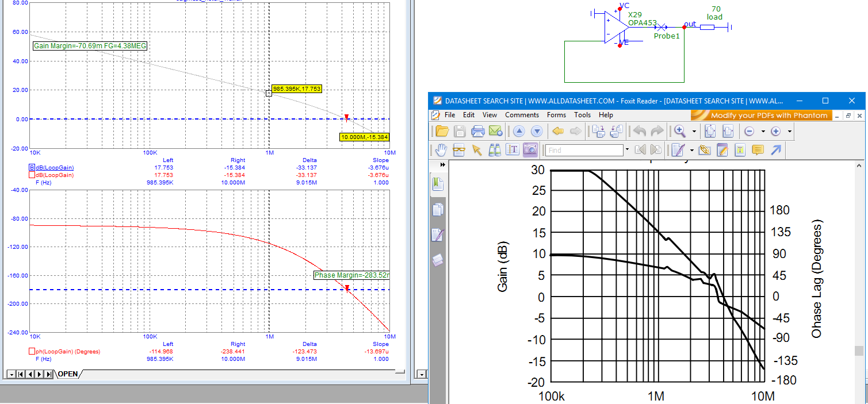Activate the Snapshot camera tool
This screenshot has width=868, height=404.
coord(530,150)
